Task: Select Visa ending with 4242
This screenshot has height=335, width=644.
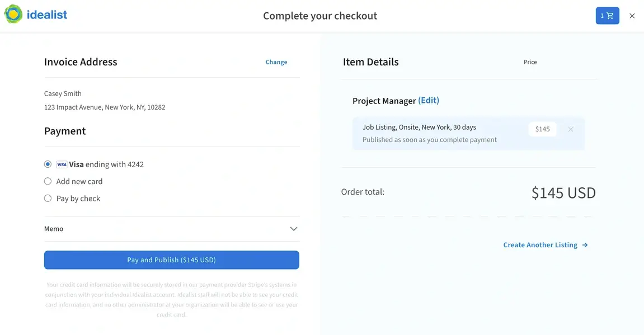Action: 48,164
